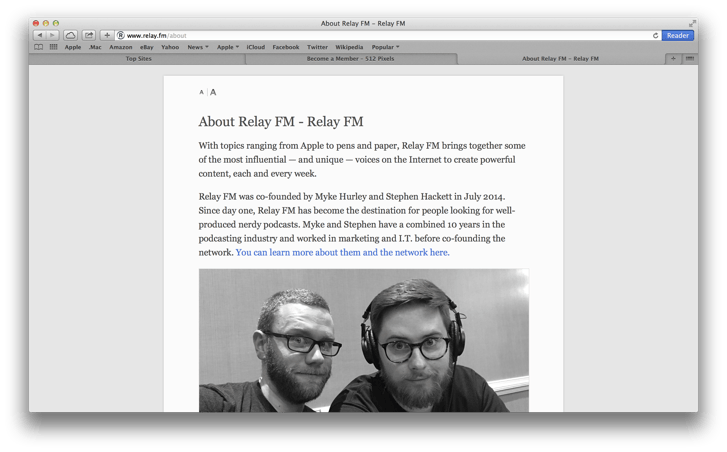
Task: Go back with the Back arrow button
Action: coord(39,35)
